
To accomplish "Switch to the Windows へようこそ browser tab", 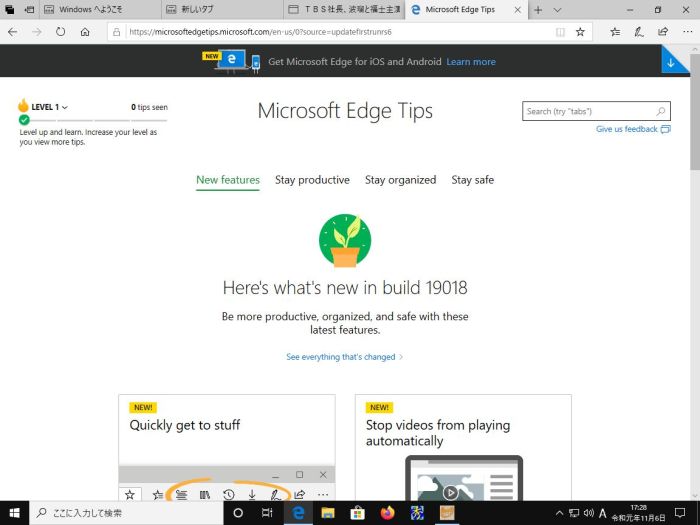I will 96,10.
